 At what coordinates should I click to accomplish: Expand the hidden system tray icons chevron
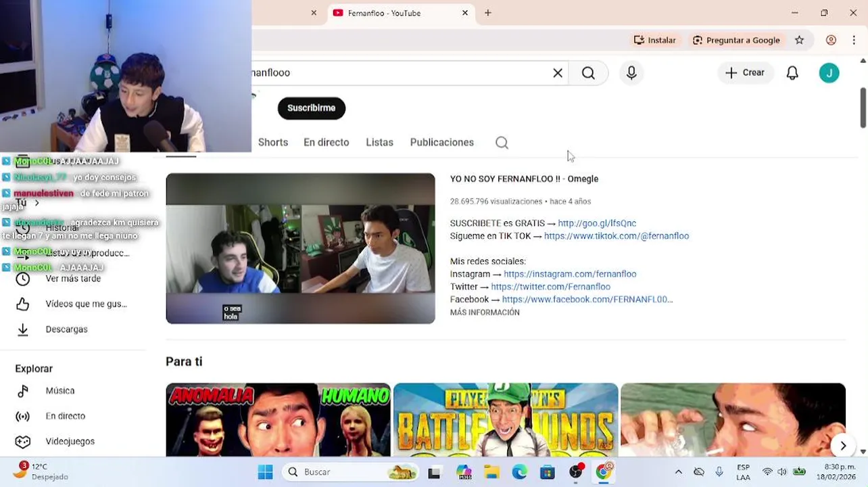pos(679,472)
